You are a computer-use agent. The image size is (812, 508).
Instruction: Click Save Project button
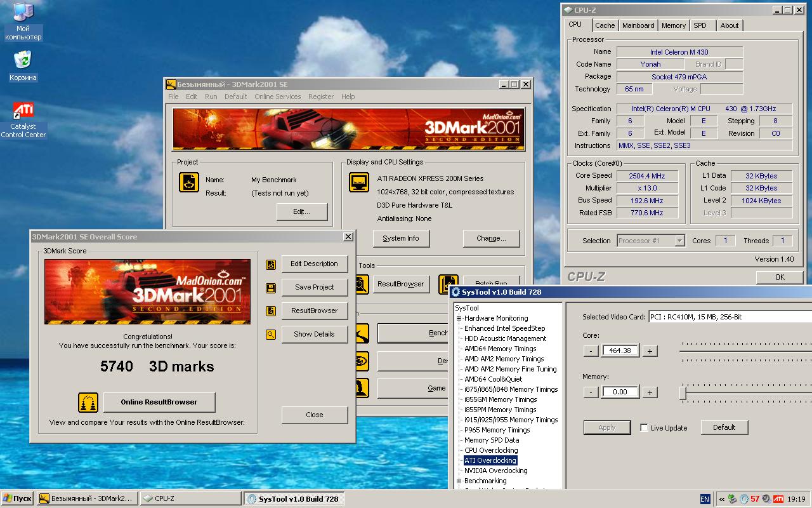pos(314,288)
